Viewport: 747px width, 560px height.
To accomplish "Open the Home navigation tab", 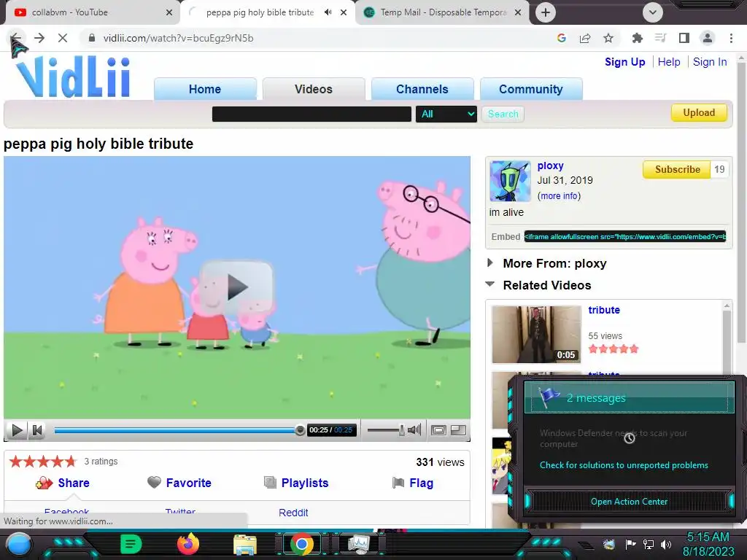I will click(205, 89).
